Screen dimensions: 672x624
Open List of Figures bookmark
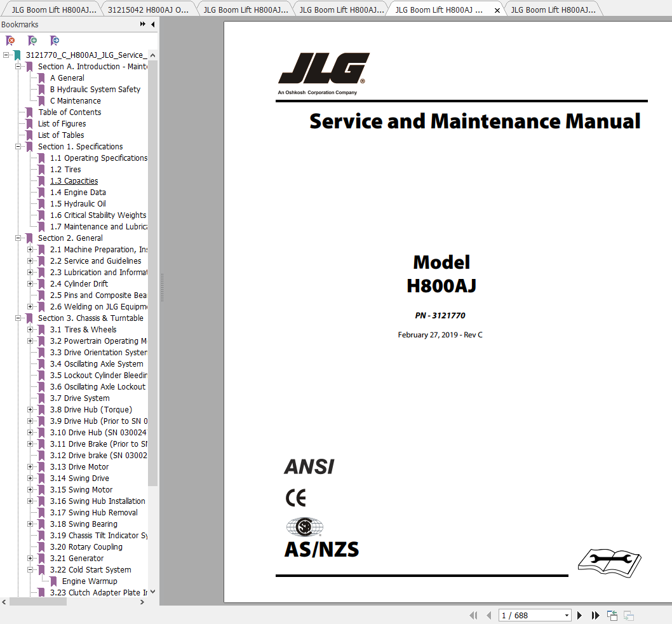62,123
